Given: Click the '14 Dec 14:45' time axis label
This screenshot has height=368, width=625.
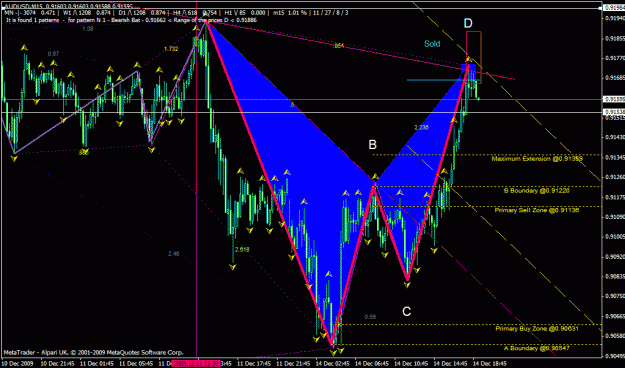Looking at the screenshot, I should pos(450,364).
